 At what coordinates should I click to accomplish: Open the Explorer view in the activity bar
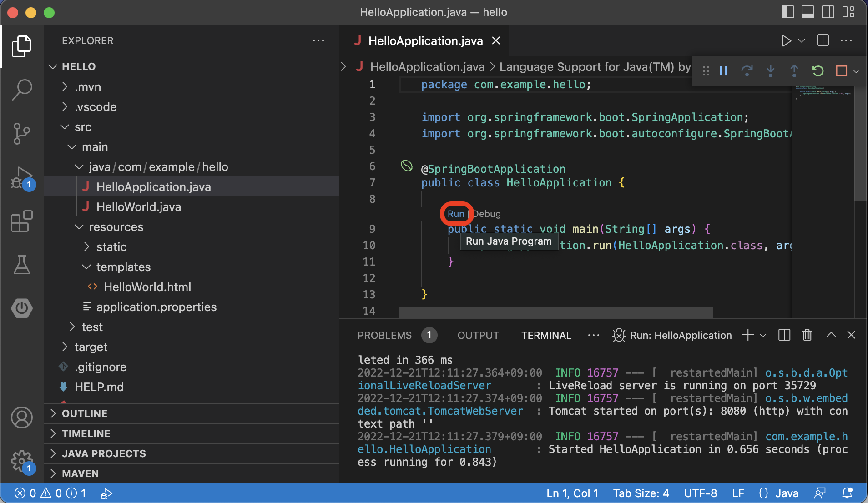click(x=21, y=46)
